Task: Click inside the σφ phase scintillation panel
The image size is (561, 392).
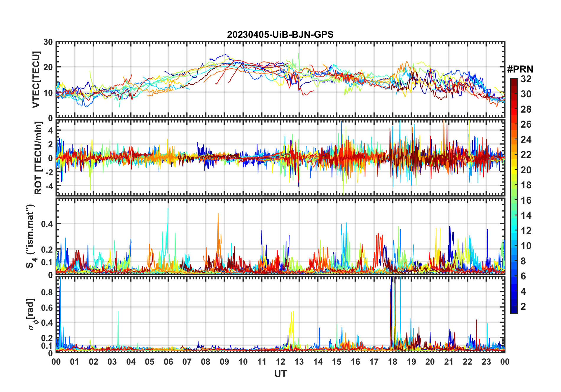Action: click(280, 314)
